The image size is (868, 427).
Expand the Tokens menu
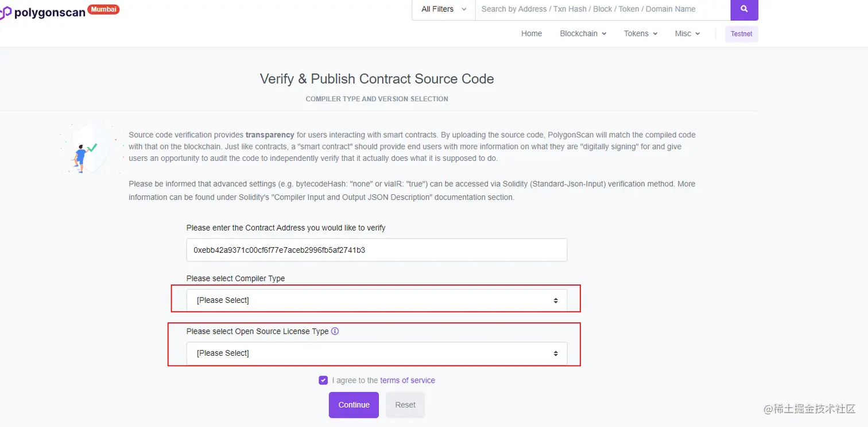640,33
